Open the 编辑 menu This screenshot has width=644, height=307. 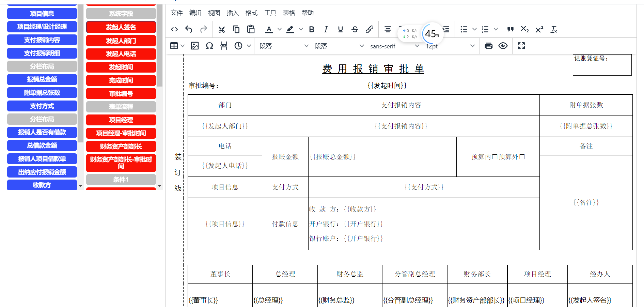pos(195,13)
